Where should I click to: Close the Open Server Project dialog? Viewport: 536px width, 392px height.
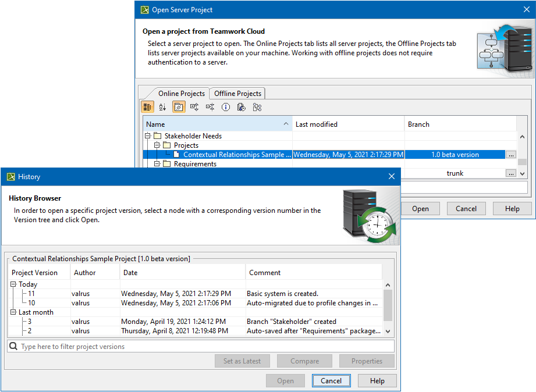tap(527, 9)
